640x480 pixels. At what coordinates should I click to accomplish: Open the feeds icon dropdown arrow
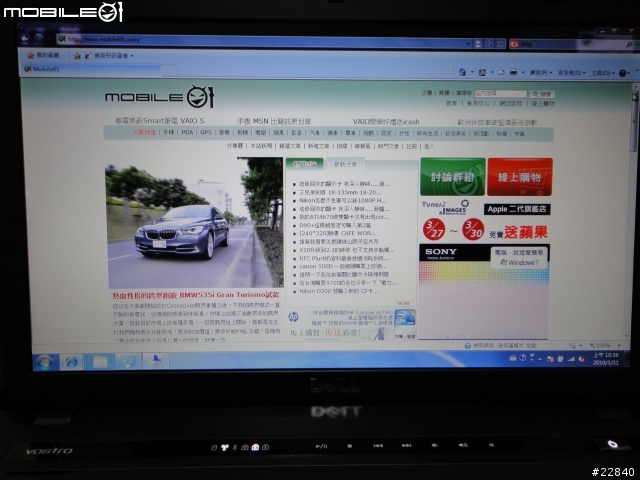[x=492, y=72]
